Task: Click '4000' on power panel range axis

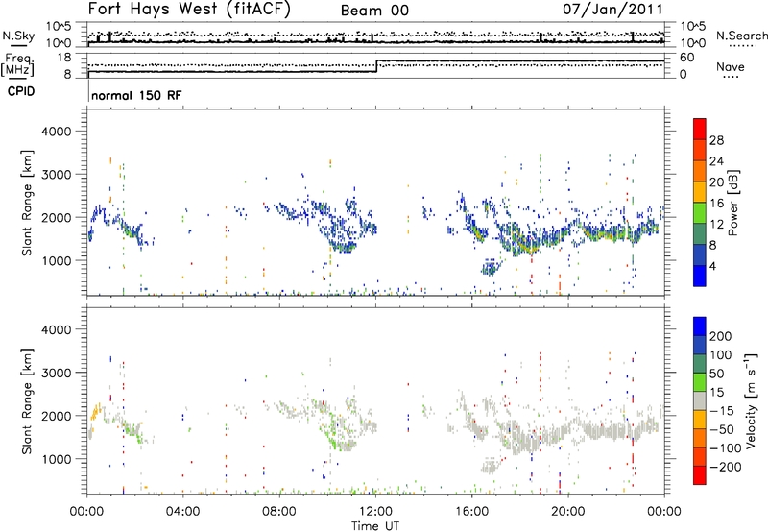Action: point(56,132)
